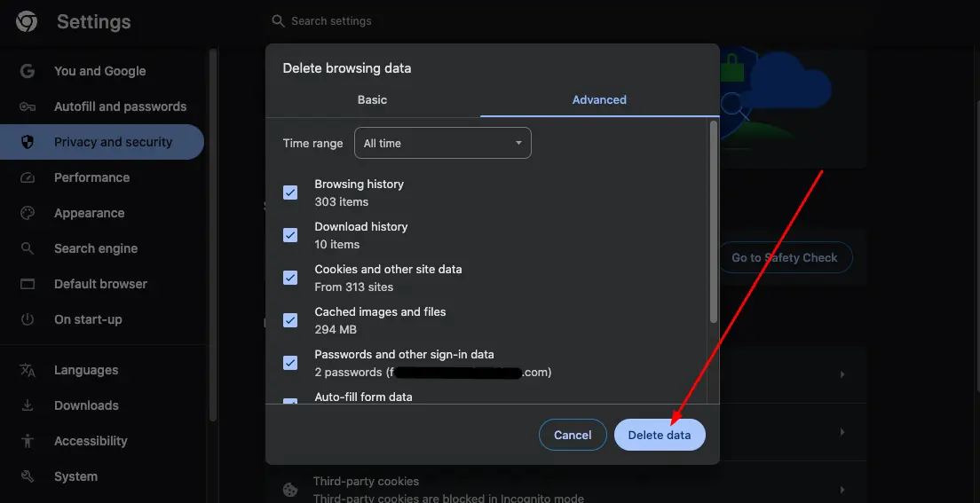Viewport: 980px width, 503px height.
Task: Uncheck the Download history checkbox
Action: pyautogui.click(x=290, y=235)
